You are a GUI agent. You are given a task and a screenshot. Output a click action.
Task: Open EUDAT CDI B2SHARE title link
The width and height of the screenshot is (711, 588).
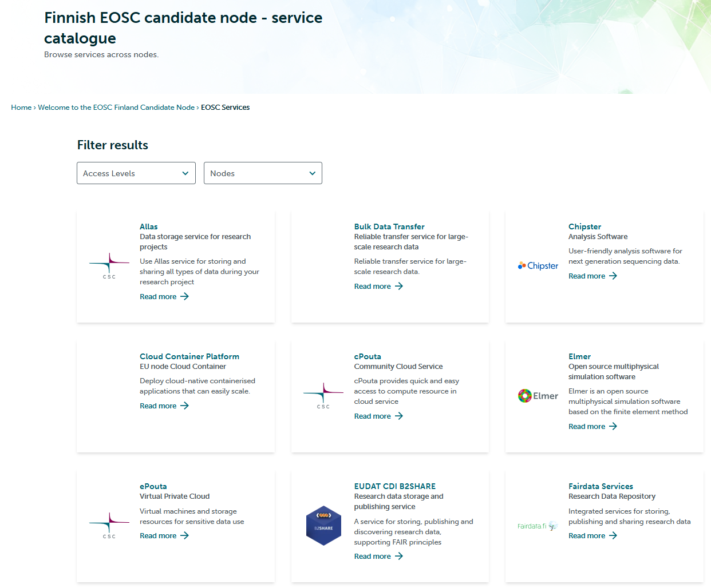(395, 486)
